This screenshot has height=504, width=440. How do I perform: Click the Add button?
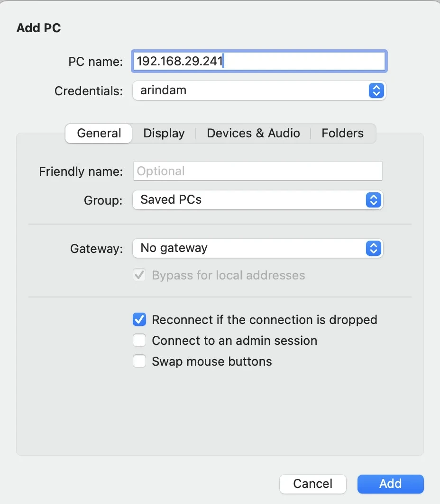[391, 484]
